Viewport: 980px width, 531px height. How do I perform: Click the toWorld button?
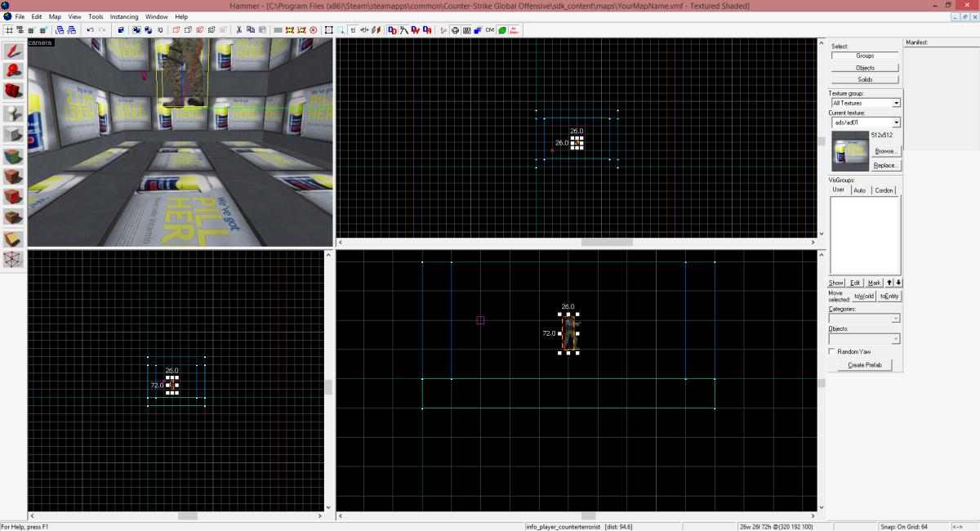pos(864,297)
